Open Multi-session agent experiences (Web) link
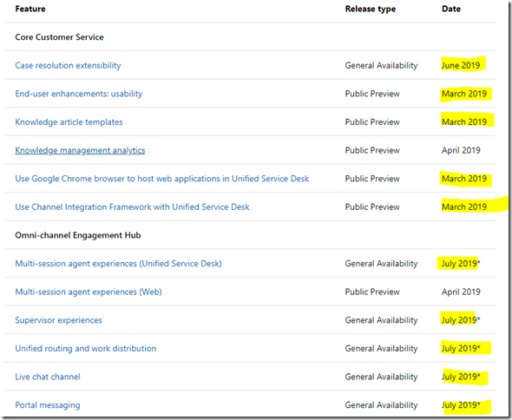 89,292
